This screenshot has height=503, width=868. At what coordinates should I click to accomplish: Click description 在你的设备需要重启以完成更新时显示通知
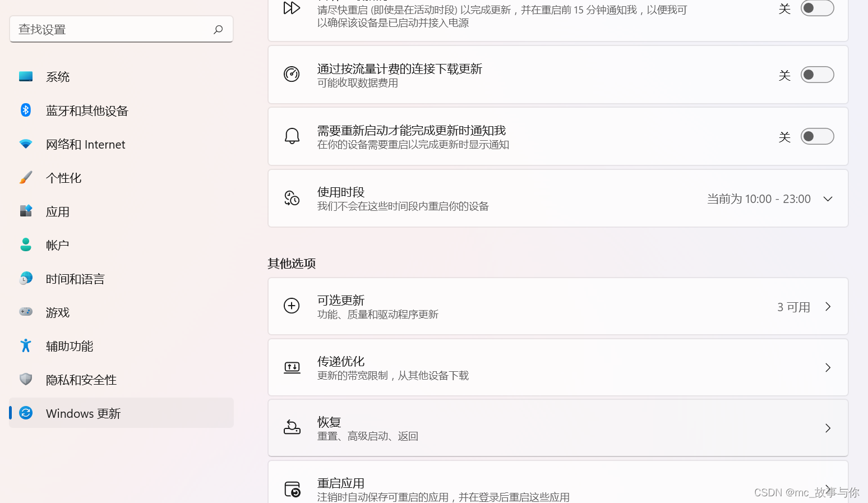(x=413, y=144)
